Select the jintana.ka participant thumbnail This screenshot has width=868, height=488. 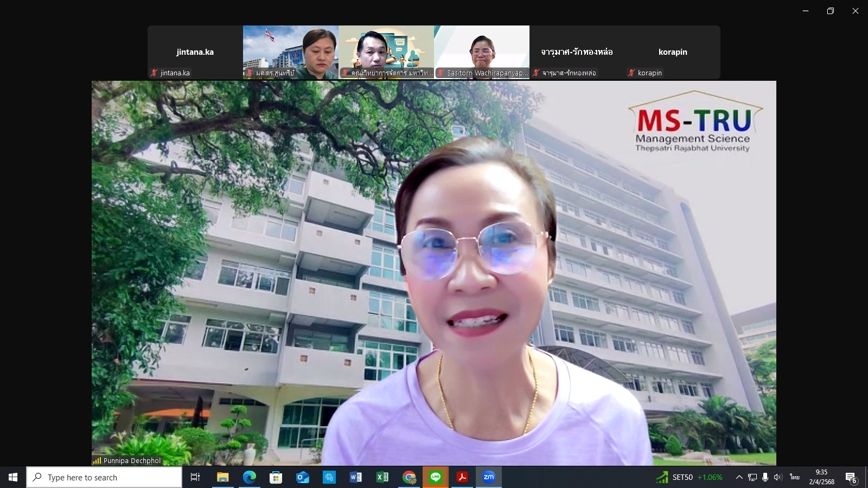click(195, 53)
